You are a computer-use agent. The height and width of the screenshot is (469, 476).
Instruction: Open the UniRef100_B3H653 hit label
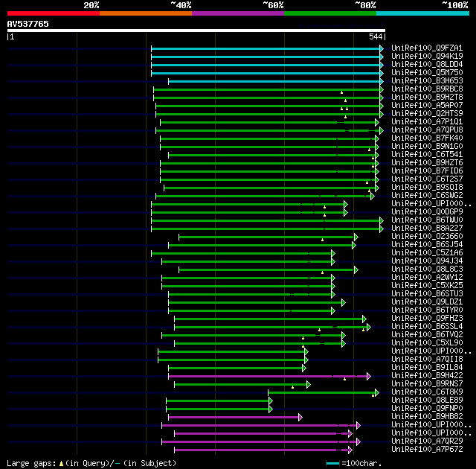427,81
